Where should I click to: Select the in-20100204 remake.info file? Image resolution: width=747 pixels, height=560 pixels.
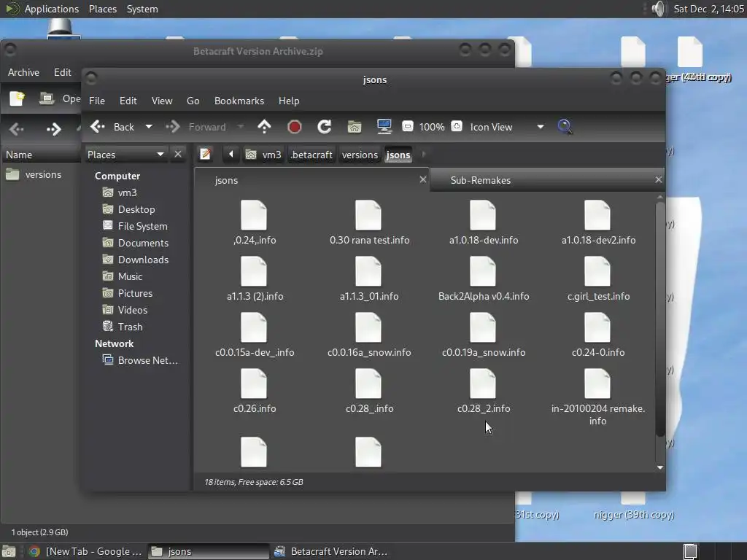point(598,397)
